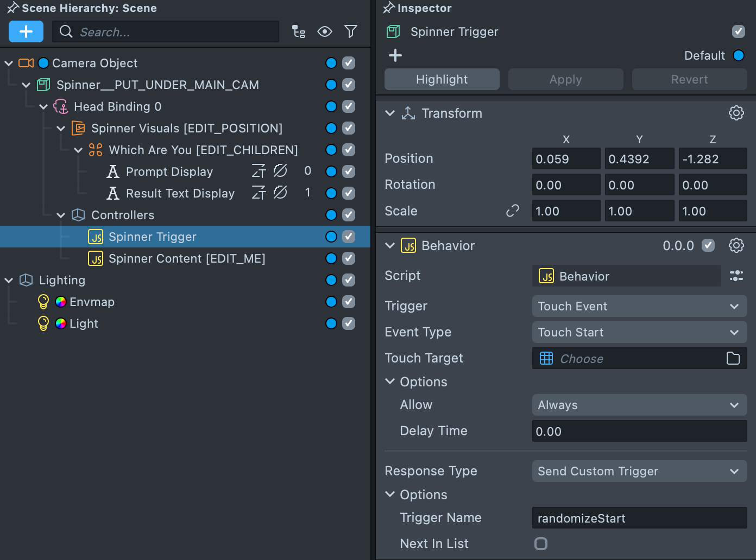Open Behavior component settings gear
756x560 pixels.
click(x=736, y=246)
